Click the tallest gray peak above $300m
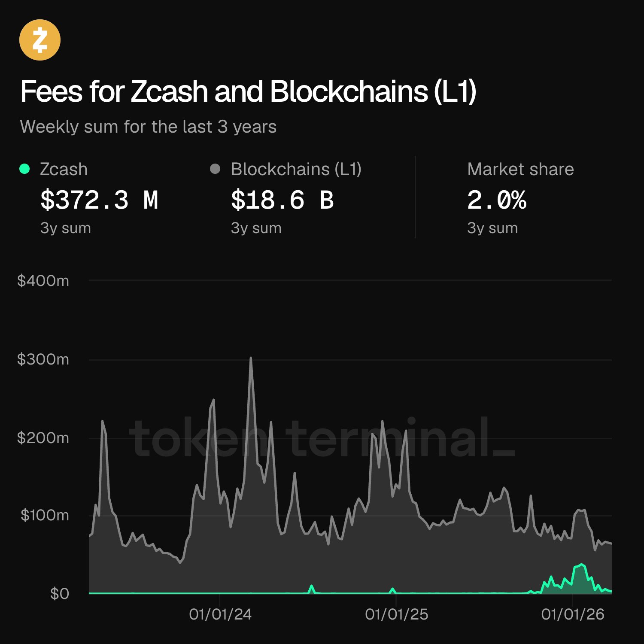Screen dimensions: 644x644 pos(251,358)
